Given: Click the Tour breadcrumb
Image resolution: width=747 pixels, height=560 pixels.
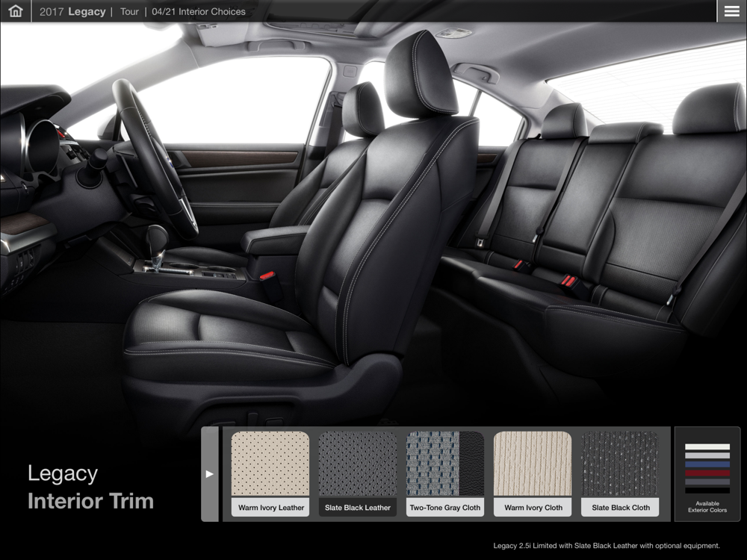Looking at the screenshot, I should pos(129,11).
